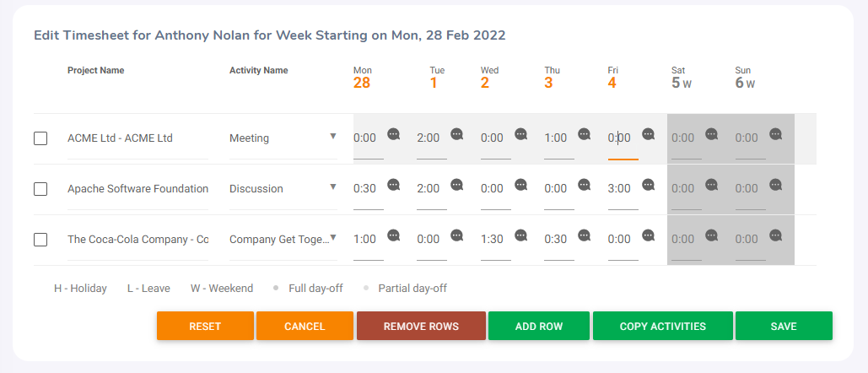Image resolution: width=868 pixels, height=373 pixels.
Task: Open comment icon for ACME Monday entry
Action: coord(394,134)
